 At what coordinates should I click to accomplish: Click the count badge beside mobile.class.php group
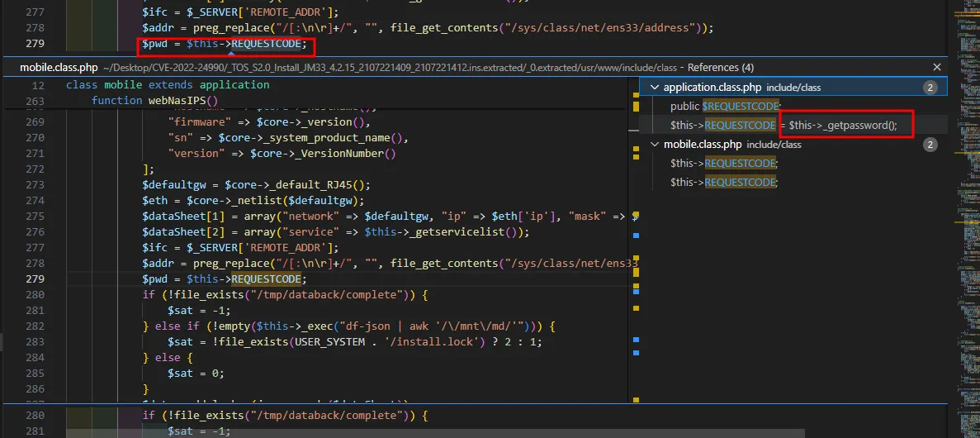(930, 145)
